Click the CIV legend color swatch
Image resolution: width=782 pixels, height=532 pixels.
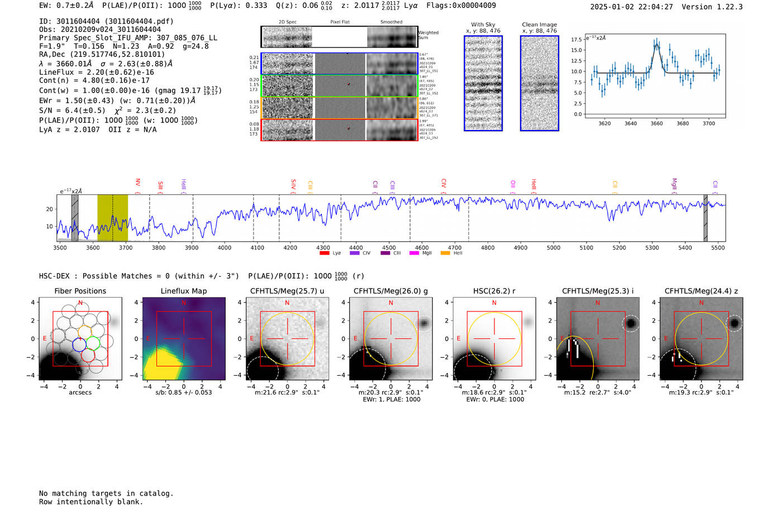354,253
